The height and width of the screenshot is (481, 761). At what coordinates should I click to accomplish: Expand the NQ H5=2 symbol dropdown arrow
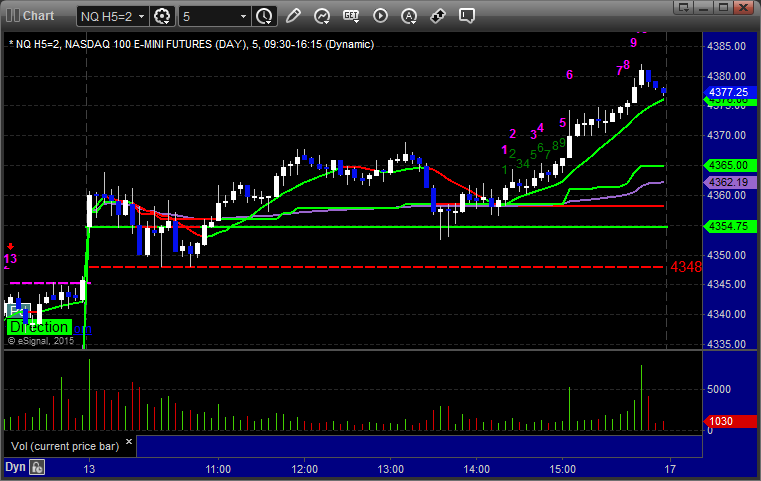pos(141,17)
